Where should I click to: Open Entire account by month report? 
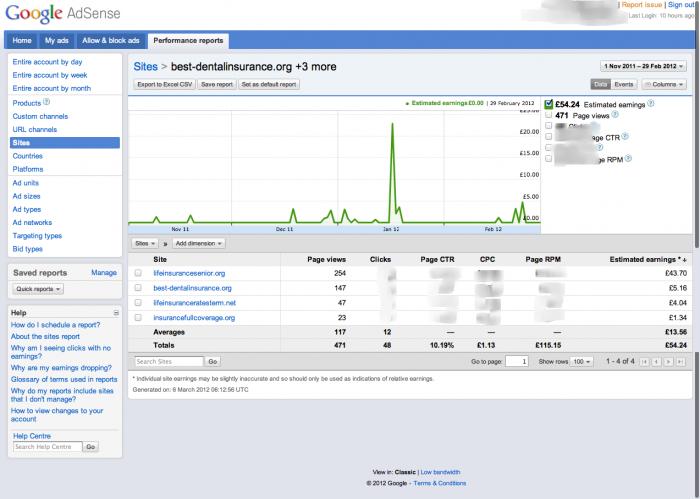tap(52, 88)
